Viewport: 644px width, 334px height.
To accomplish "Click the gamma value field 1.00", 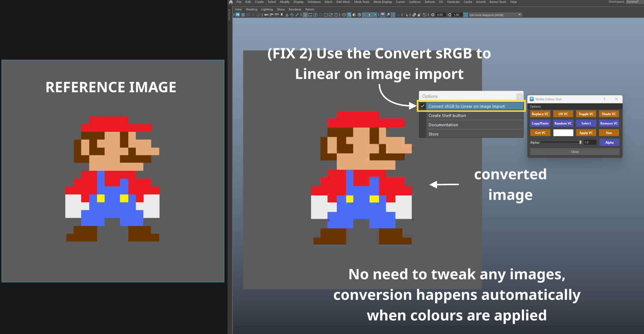I will pyautogui.click(x=457, y=15).
